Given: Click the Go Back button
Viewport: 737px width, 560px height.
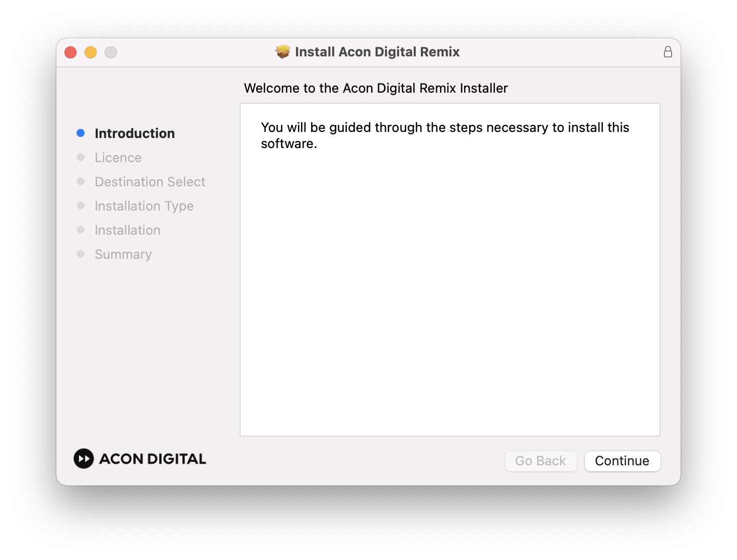Looking at the screenshot, I should tap(541, 461).
